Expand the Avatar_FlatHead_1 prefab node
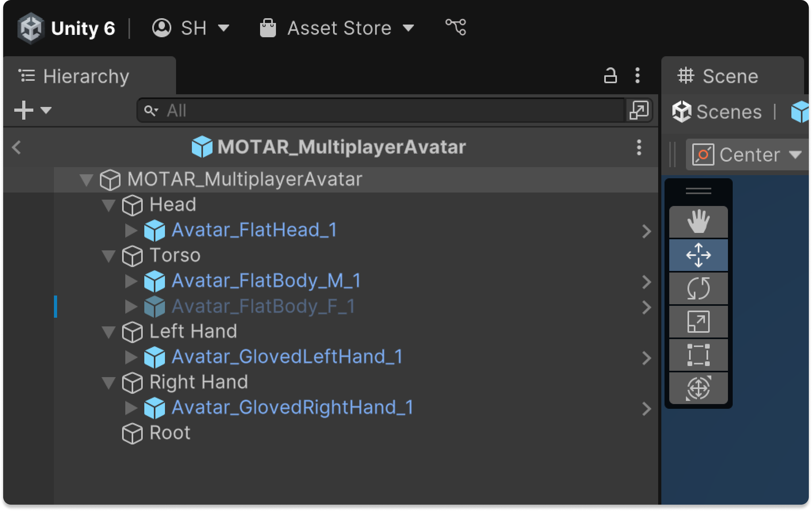 coord(130,230)
